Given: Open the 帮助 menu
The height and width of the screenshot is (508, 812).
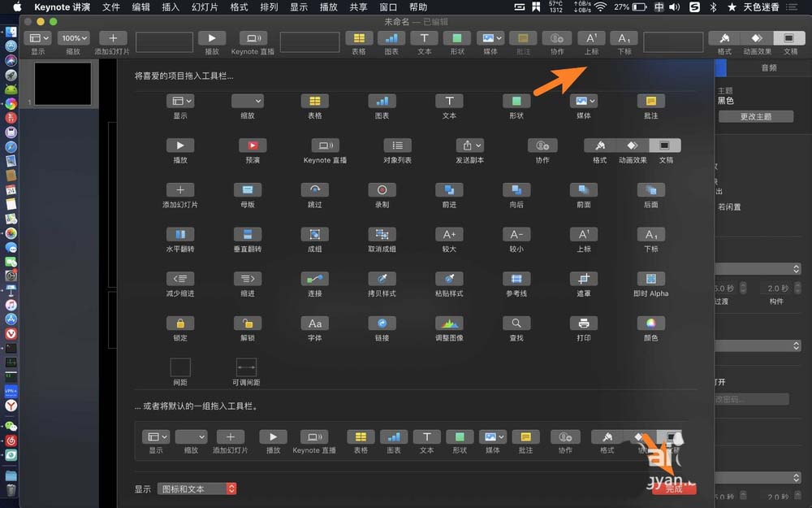Looking at the screenshot, I should point(418,7).
